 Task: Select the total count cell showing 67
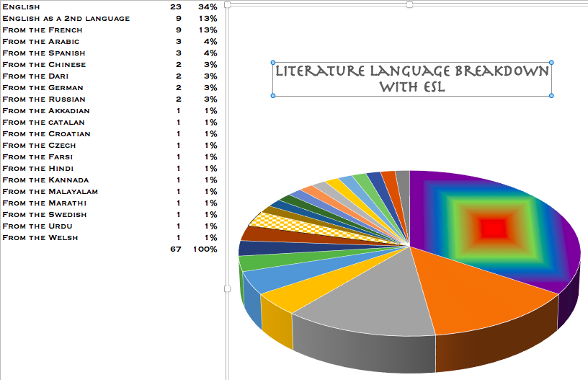[x=176, y=249]
